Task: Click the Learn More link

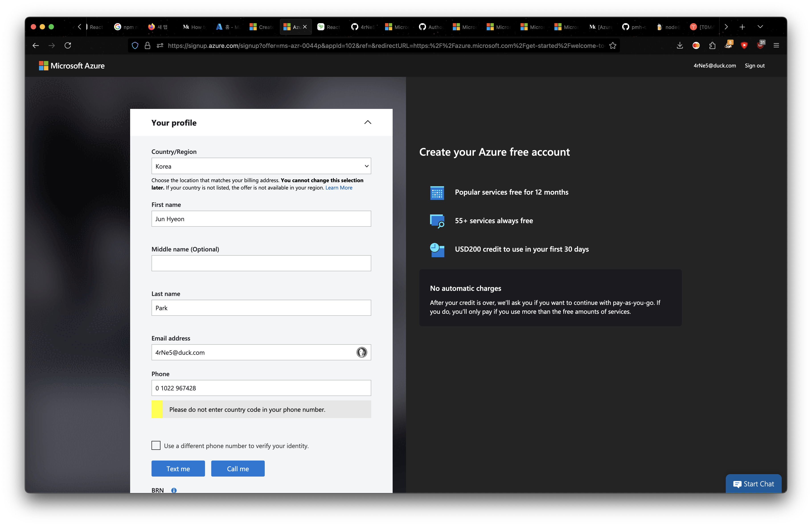Action: coord(338,188)
